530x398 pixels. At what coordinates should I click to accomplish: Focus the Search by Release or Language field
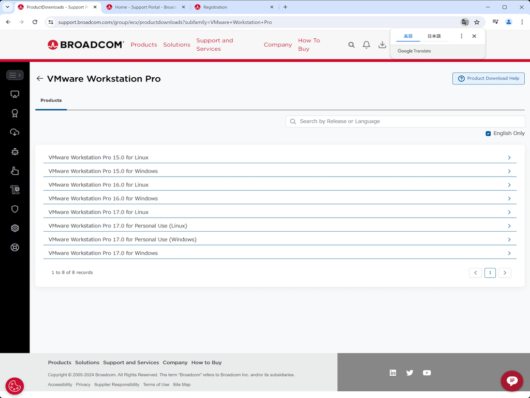[405, 121]
